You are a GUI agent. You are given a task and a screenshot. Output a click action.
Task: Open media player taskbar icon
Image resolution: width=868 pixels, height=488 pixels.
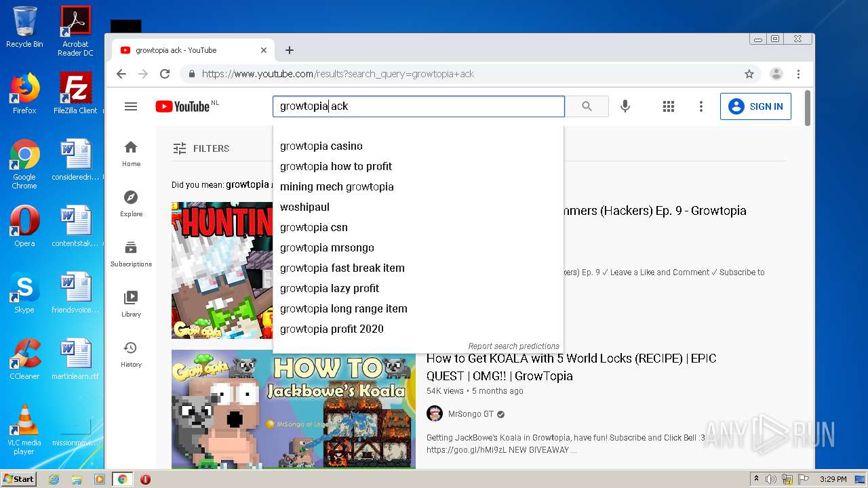click(100, 479)
